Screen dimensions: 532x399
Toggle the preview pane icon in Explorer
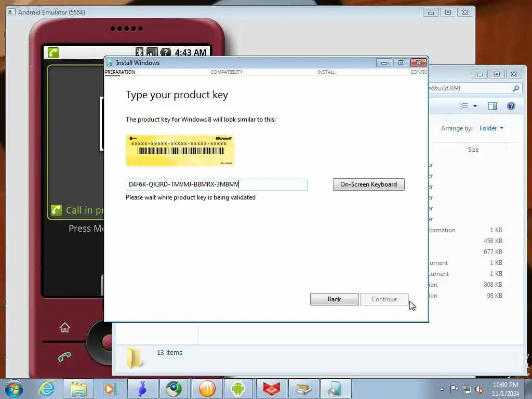[x=493, y=106]
